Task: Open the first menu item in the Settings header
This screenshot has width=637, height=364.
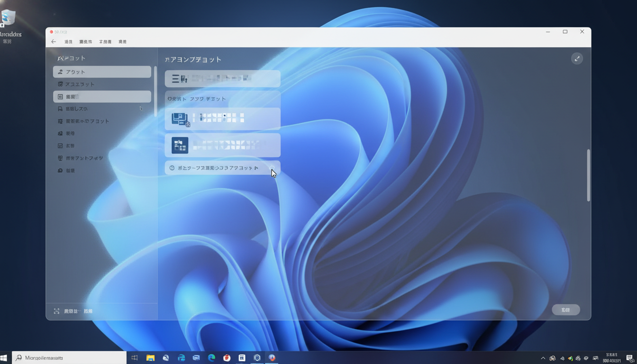Action: (68, 42)
